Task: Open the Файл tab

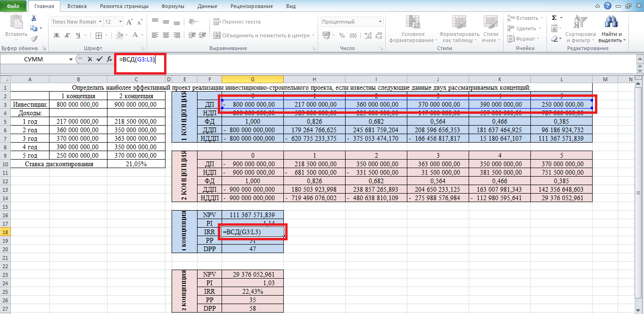Action: [13, 6]
